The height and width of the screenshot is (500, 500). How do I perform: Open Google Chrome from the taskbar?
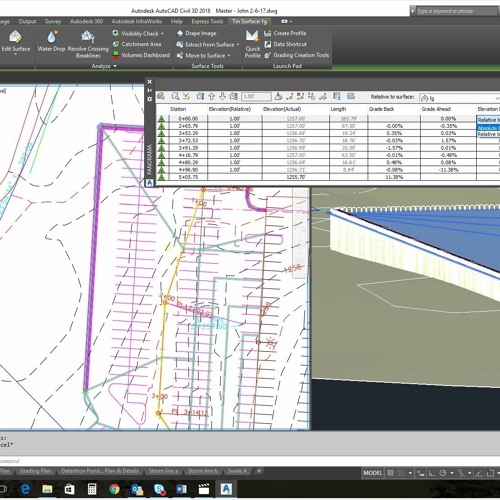coord(114,489)
